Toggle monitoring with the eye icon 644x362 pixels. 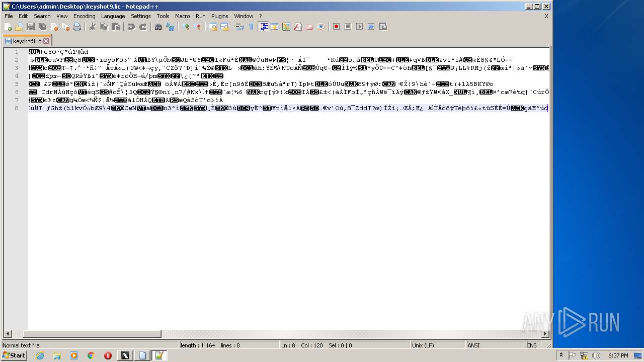(x=321, y=27)
